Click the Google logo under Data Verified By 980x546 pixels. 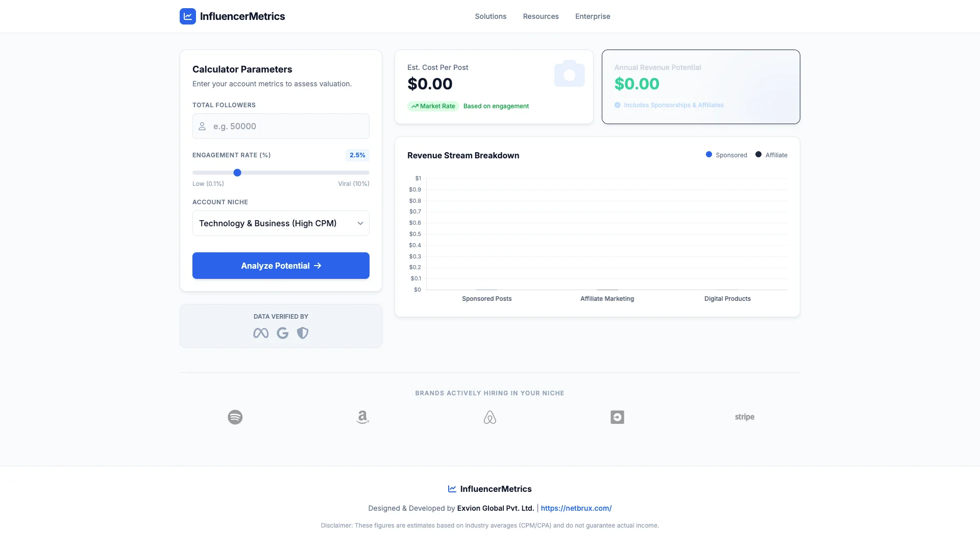[282, 333]
